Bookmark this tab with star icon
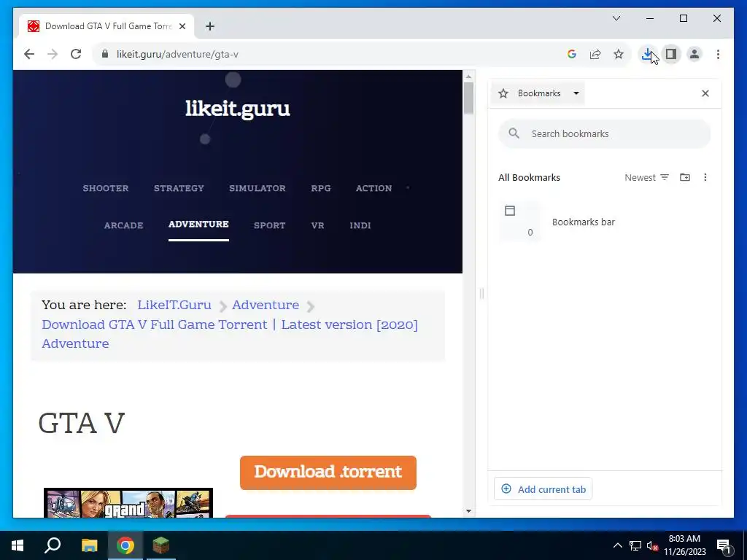This screenshot has width=747, height=560. click(619, 54)
